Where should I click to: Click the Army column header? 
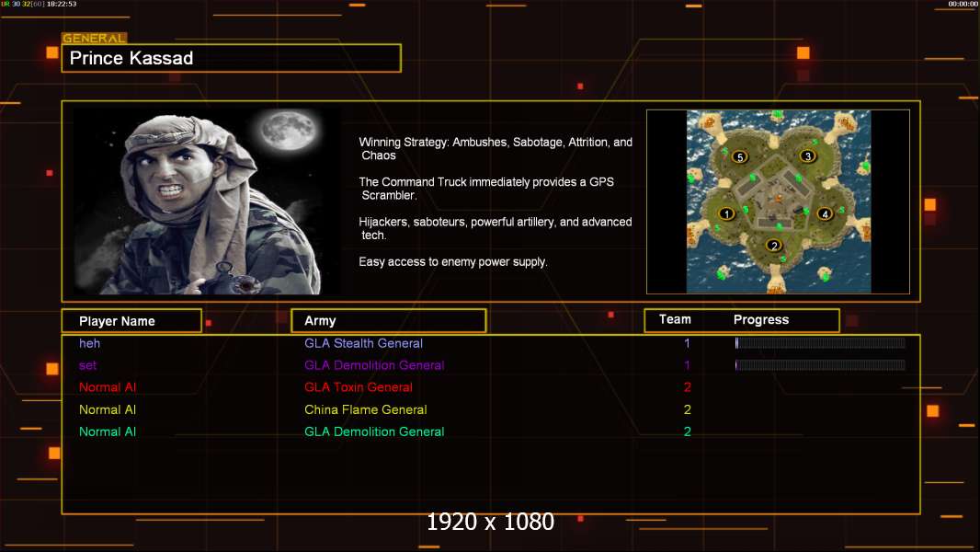tap(389, 321)
